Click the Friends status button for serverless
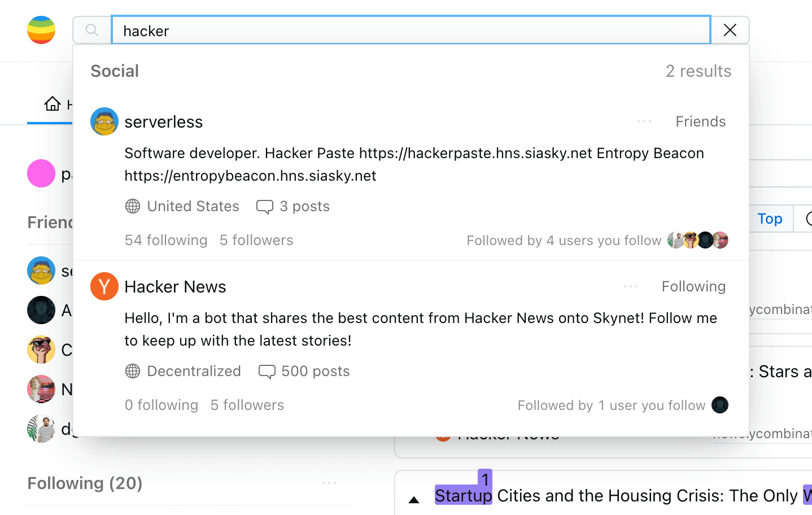812x515 pixels. 701,121
